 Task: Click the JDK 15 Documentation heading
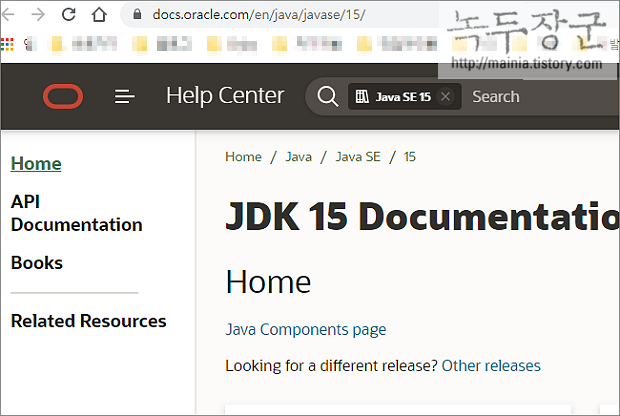click(422, 217)
